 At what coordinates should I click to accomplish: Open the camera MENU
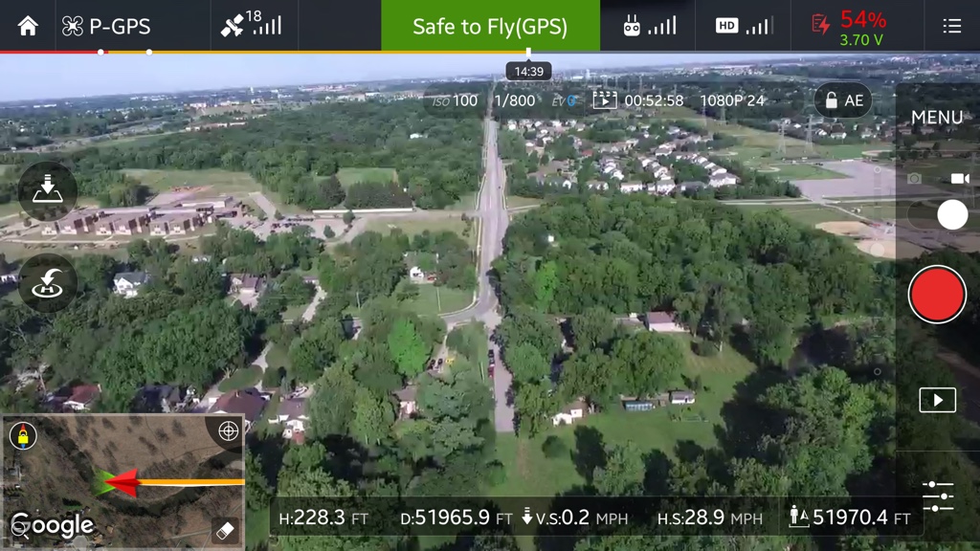click(x=936, y=117)
